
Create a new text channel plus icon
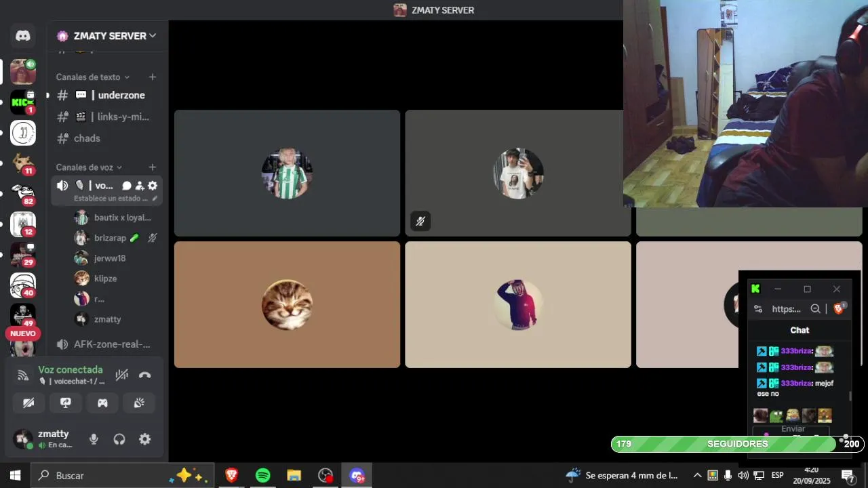(x=153, y=77)
